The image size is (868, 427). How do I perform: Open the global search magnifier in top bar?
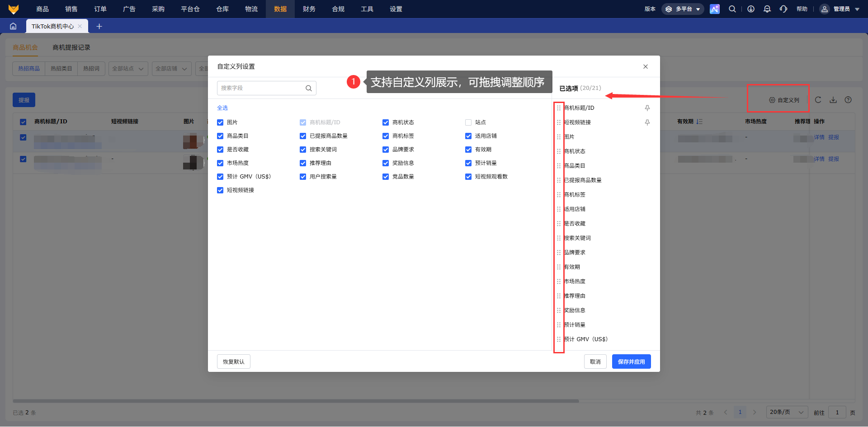pyautogui.click(x=732, y=9)
